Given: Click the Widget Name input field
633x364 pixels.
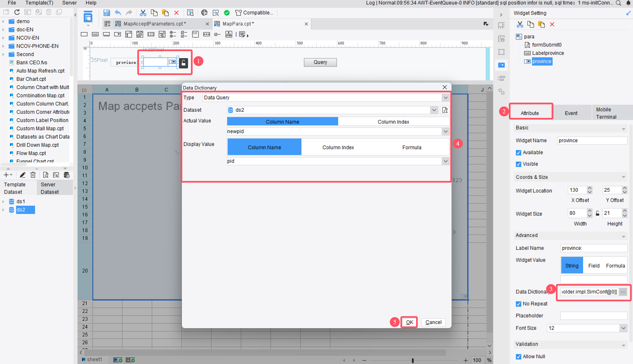Looking at the screenshot, I should pyautogui.click(x=592, y=141).
